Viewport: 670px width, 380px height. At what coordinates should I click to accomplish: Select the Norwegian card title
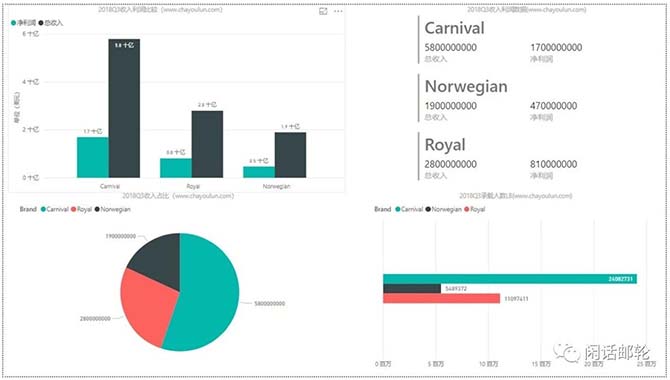point(466,86)
